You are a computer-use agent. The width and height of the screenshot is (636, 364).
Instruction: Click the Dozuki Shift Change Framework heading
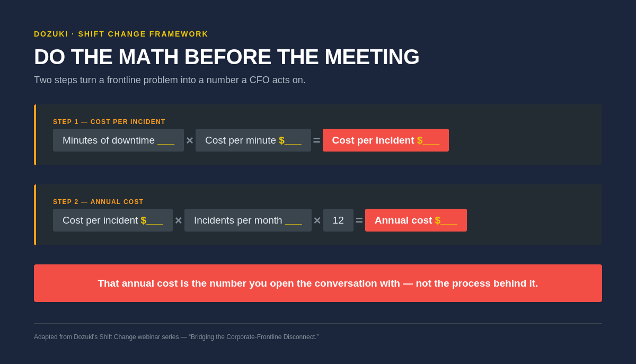(121, 34)
